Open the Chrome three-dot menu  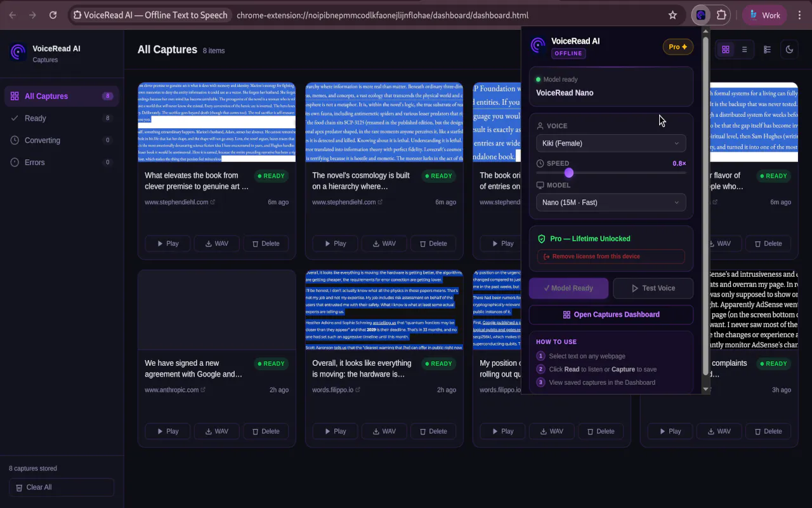tap(799, 15)
